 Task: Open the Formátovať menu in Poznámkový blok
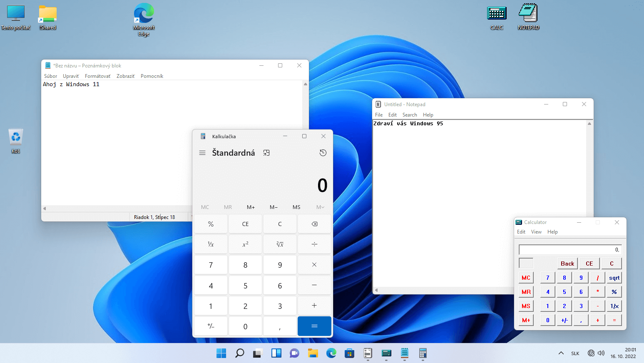pos(97,76)
